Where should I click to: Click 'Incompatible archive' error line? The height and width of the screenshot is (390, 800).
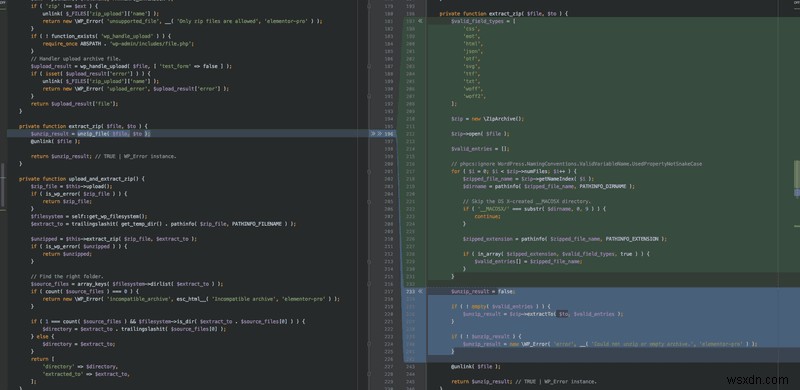point(191,299)
